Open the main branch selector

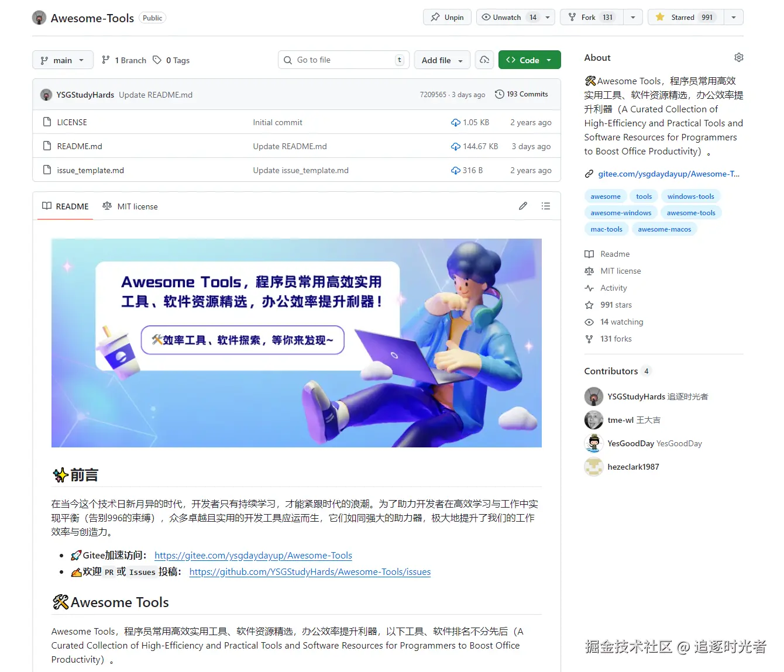(63, 60)
